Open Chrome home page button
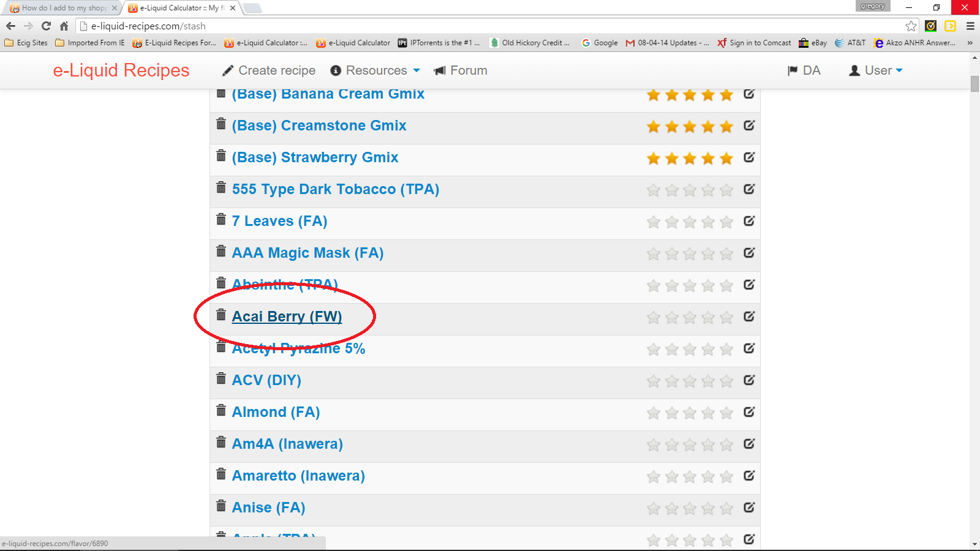 64,26
